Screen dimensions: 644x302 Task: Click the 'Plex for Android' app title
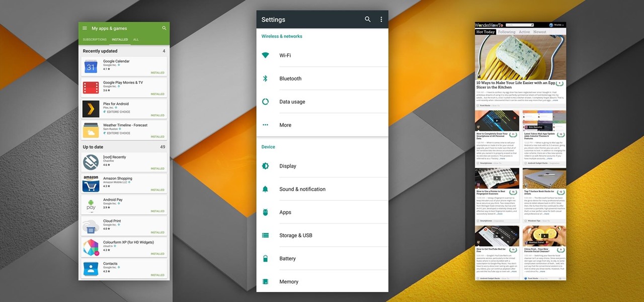[x=116, y=104]
